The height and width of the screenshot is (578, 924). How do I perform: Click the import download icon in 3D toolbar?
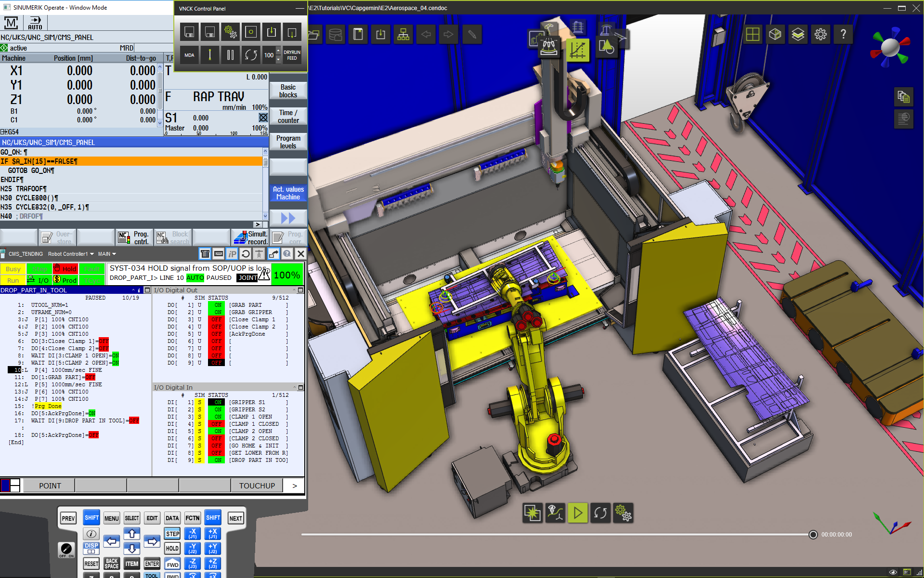pyautogui.click(x=381, y=35)
